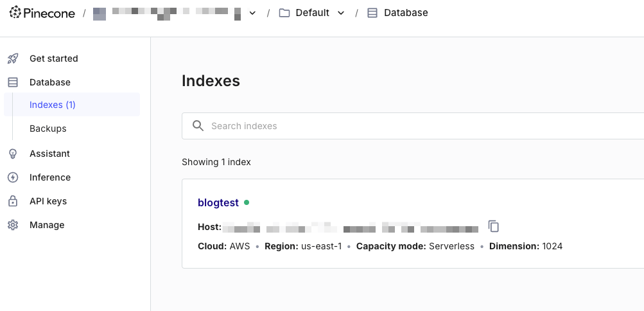
Task: Click the Manage gear icon
Action: pyautogui.click(x=13, y=225)
